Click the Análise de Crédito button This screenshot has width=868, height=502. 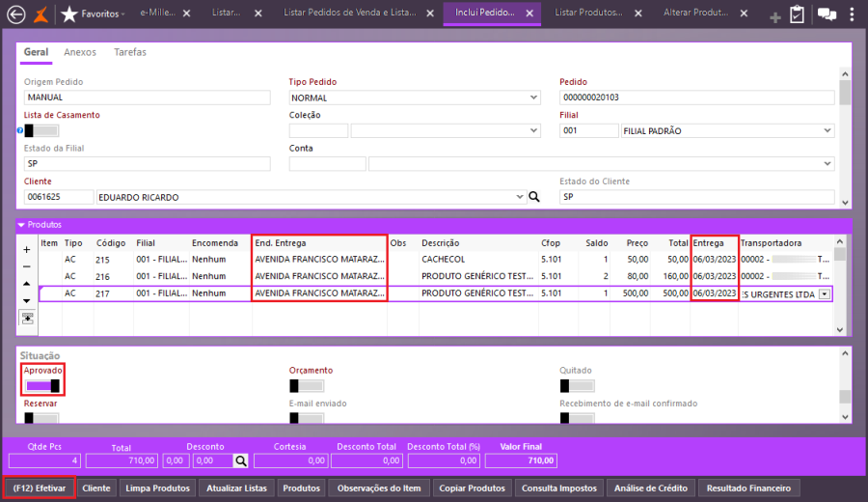pyautogui.click(x=651, y=488)
